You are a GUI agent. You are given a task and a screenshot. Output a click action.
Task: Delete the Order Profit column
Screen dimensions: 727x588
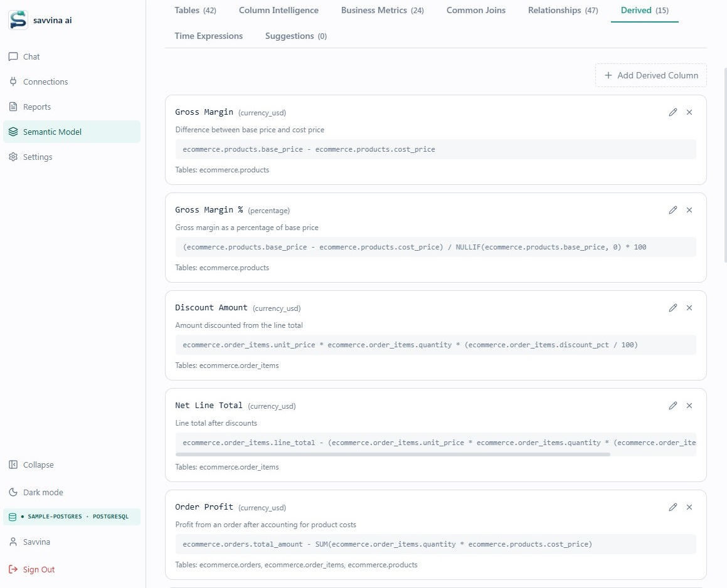point(689,507)
